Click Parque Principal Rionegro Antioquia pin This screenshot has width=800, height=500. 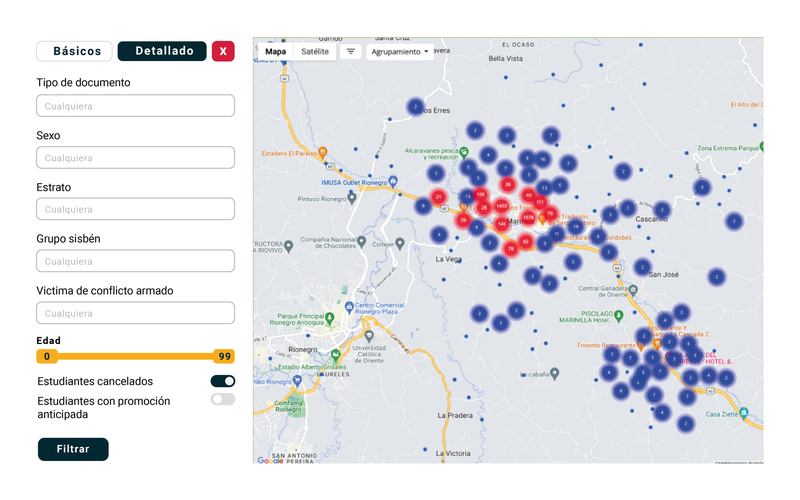click(330, 318)
